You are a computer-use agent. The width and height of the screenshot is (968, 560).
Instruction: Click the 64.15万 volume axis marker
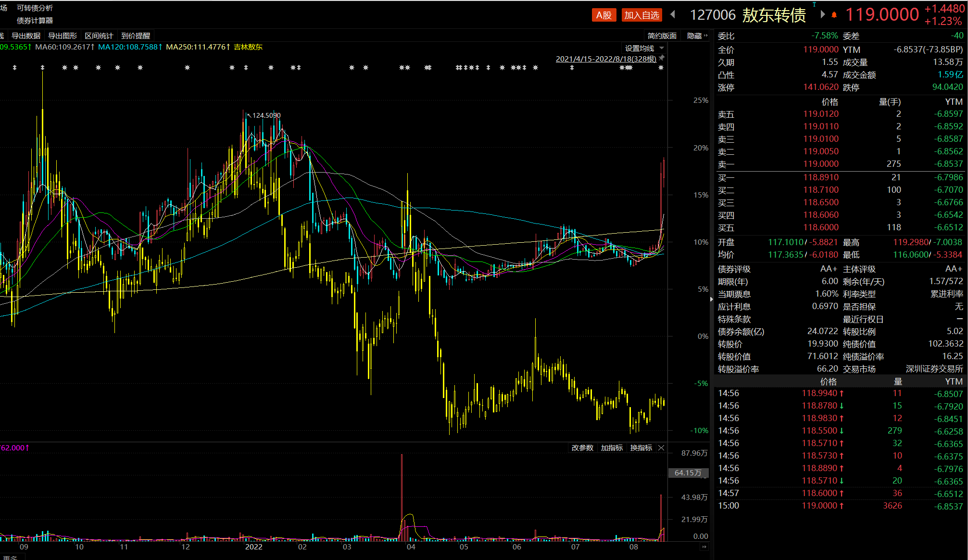point(688,473)
